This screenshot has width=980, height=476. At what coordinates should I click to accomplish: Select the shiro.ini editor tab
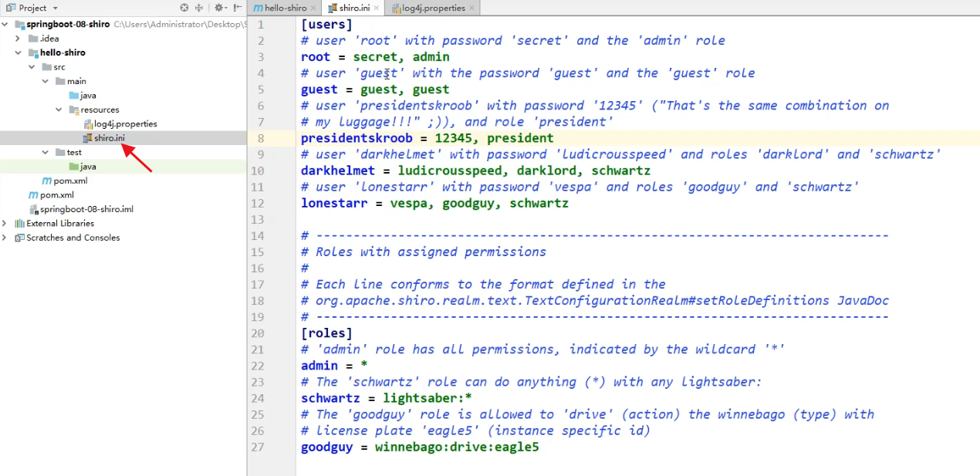(353, 8)
